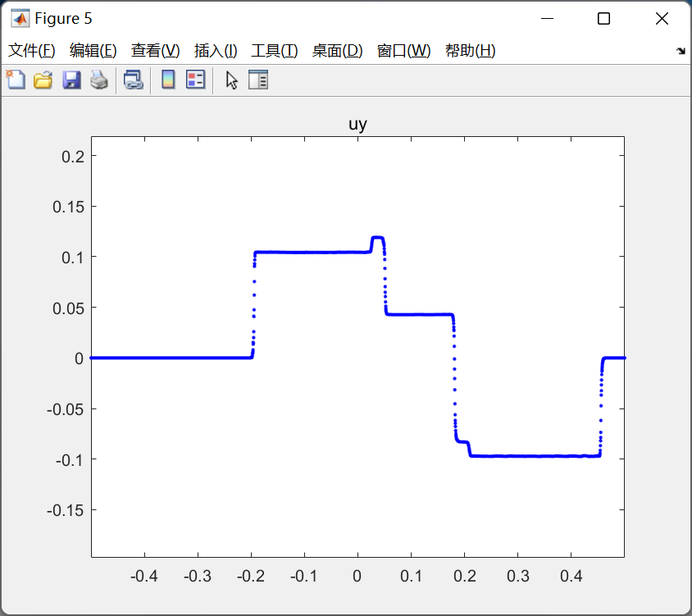Maximize the Figure 5 window
The height and width of the screenshot is (616, 692).
click(x=603, y=19)
